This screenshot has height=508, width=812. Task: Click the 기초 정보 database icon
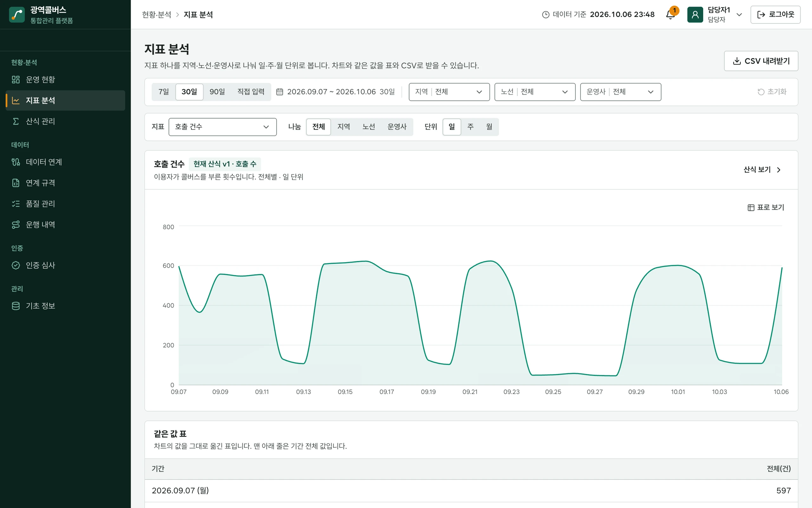pyautogui.click(x=16, y=306)
